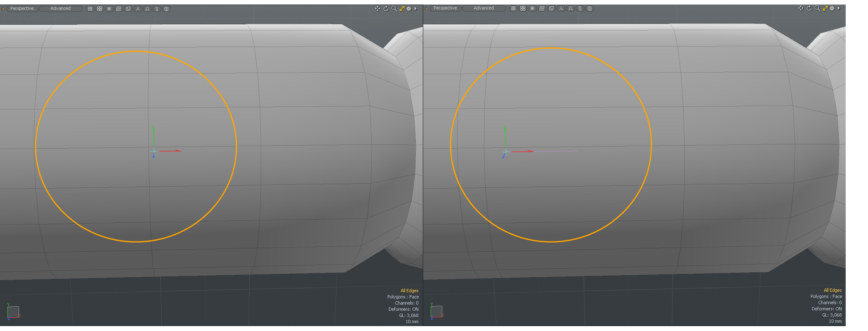Image resolution: width=868 pixels, height=331 pixels.
Task: Click the four-circles icon in right viewport toolbar
Action: coord(523,8)
